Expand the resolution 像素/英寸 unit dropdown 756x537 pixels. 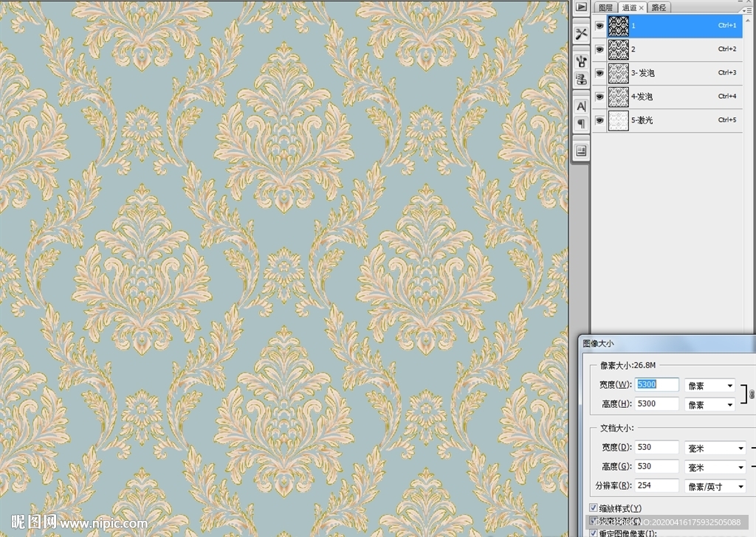point(715,486)
